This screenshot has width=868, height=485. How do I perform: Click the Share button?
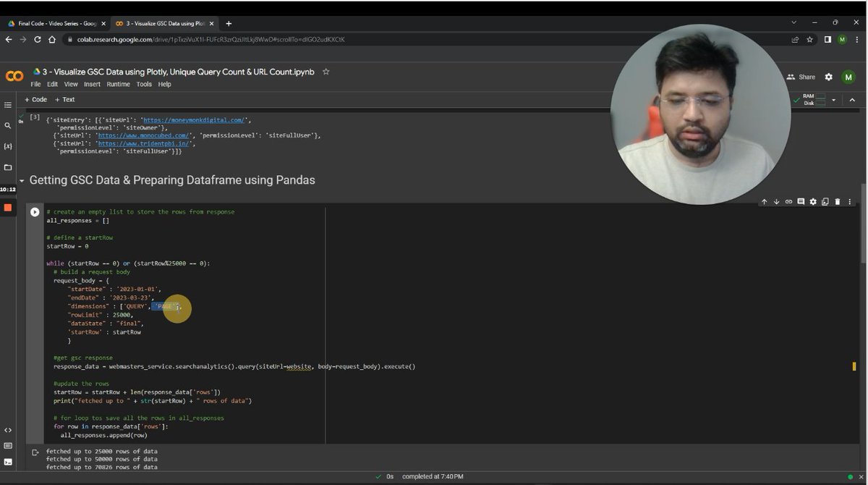(x=801, y=77)
